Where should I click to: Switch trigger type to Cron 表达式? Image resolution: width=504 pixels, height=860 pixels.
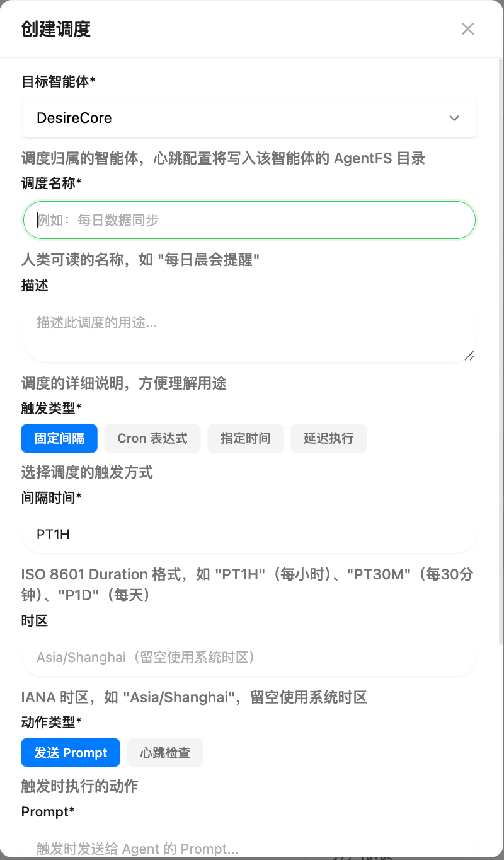point(152,438)
